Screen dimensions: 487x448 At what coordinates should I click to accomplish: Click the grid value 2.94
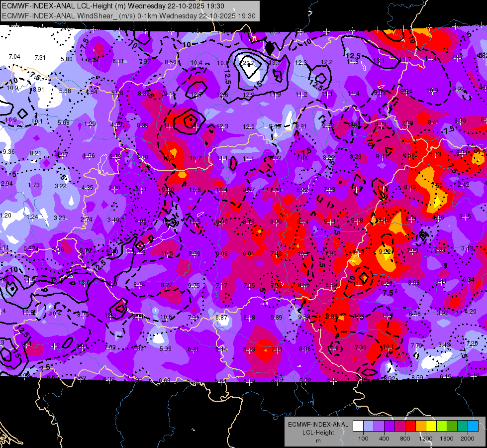6,183
